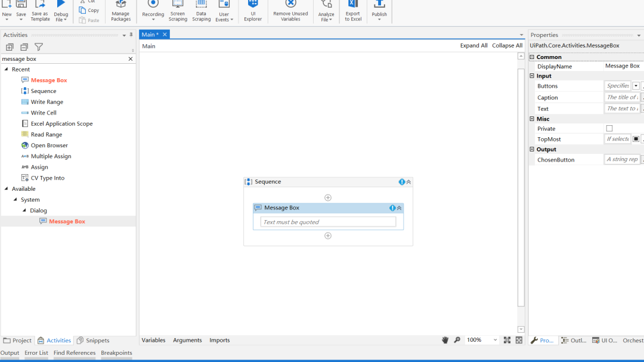
Task: Open Manage Packages
Action: [x=120, y=11]
